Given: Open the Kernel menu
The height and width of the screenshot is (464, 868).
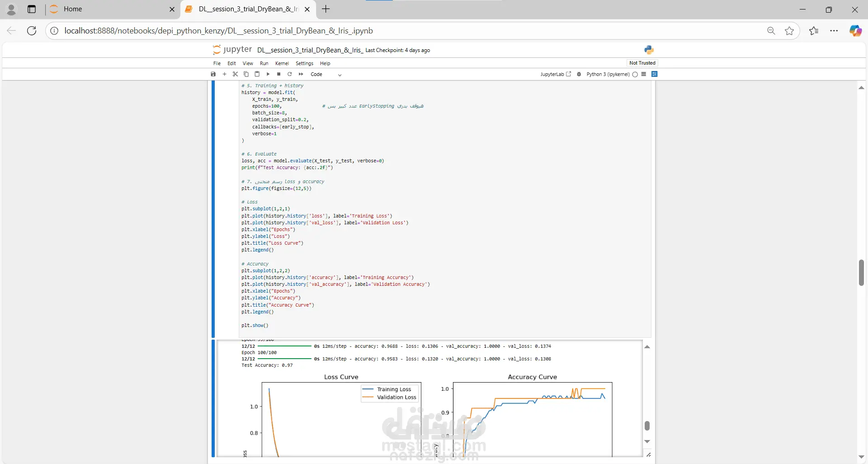Looking at the screenshot, I should click(x=282, y=64).
